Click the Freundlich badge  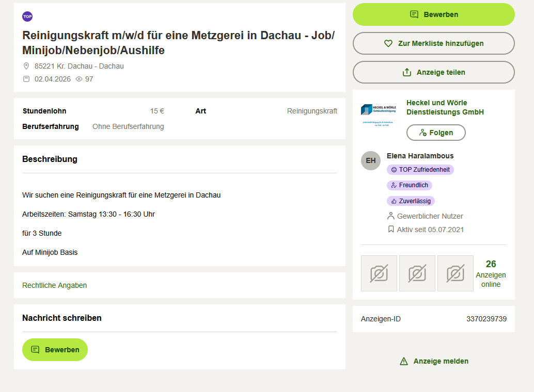tap(410, 185)
